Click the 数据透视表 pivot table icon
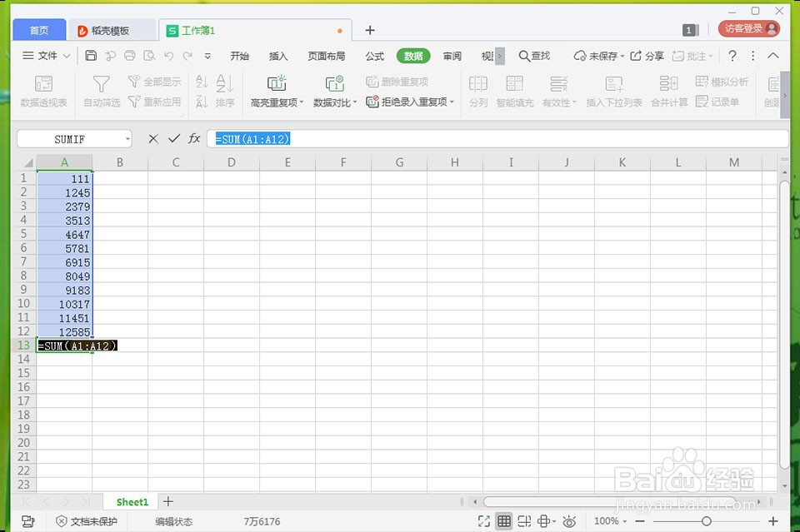 tap(43, 92)
